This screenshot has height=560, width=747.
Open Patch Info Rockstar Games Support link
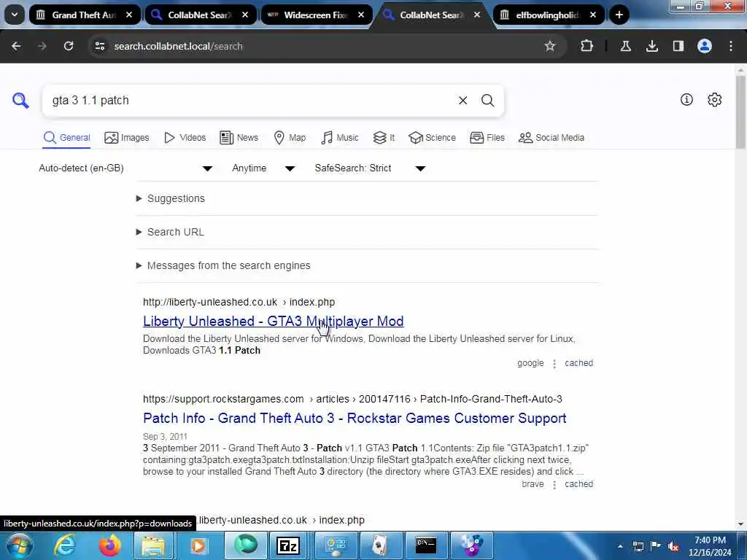(x=355, y=418)
